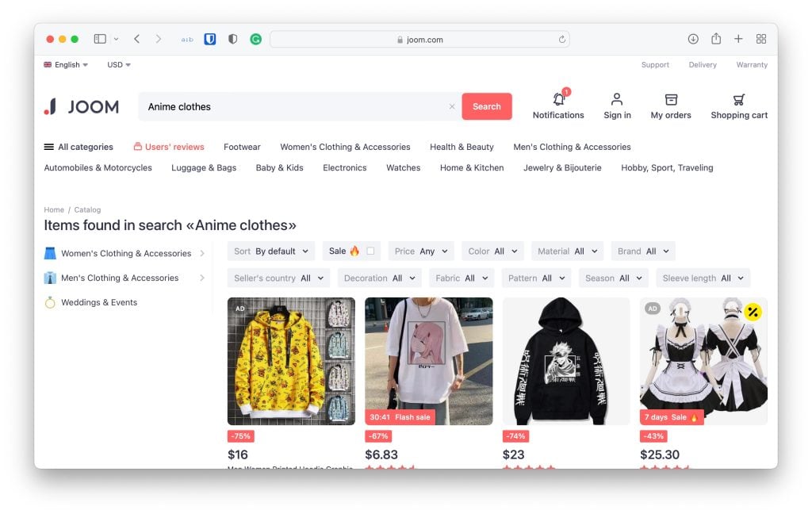Open the Seller's country dropdown
Image resolution: width=812 pixels, height=514 pixels.
coord(278,278)
